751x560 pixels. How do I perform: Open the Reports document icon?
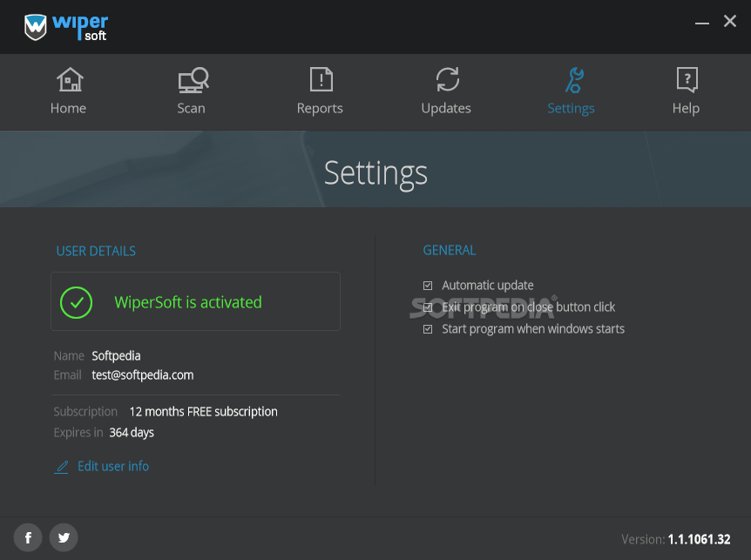point(321,79)
